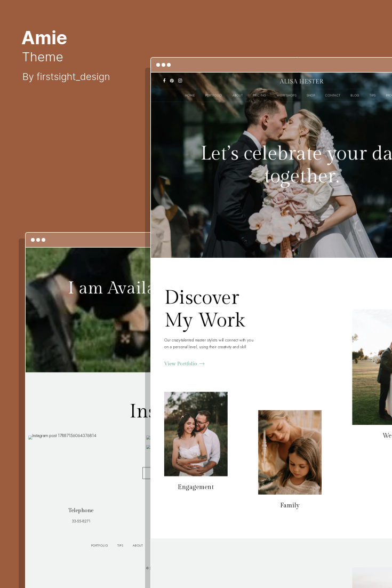Click the back window's three-dot control
Image resolution: width=392 pixels, height=588 pixels.
click(38, 240)
